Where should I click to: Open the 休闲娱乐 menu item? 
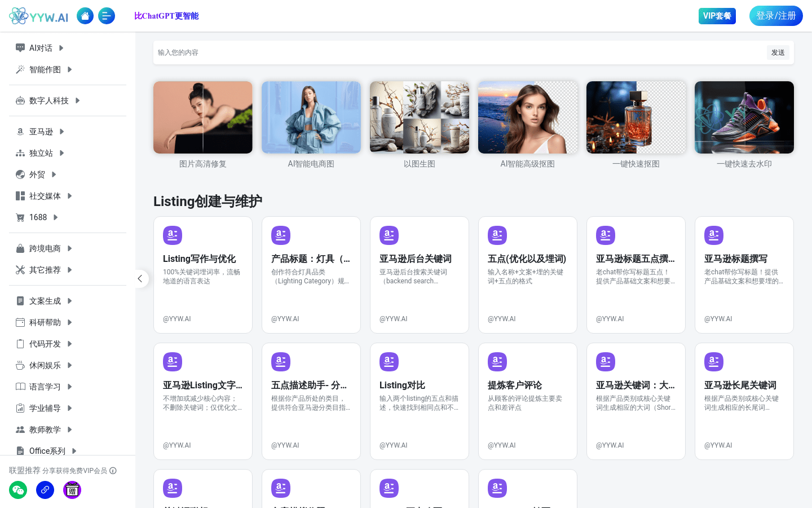68,365
